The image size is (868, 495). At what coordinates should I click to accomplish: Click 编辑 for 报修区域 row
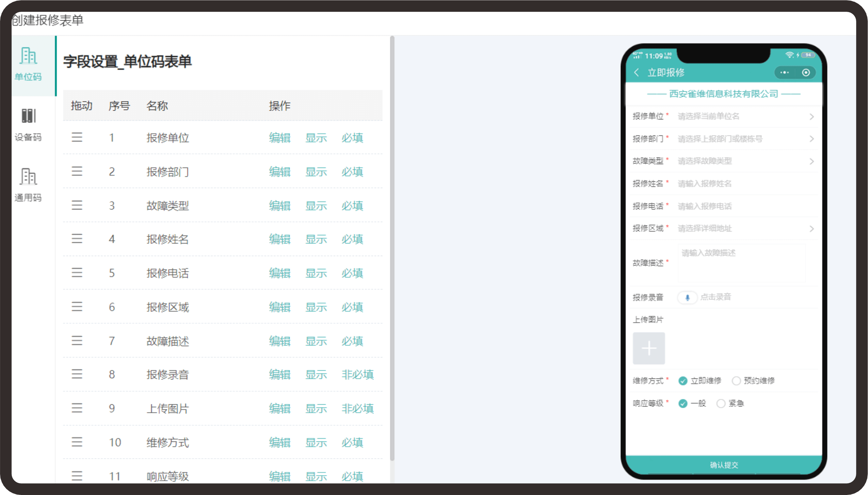280,307
